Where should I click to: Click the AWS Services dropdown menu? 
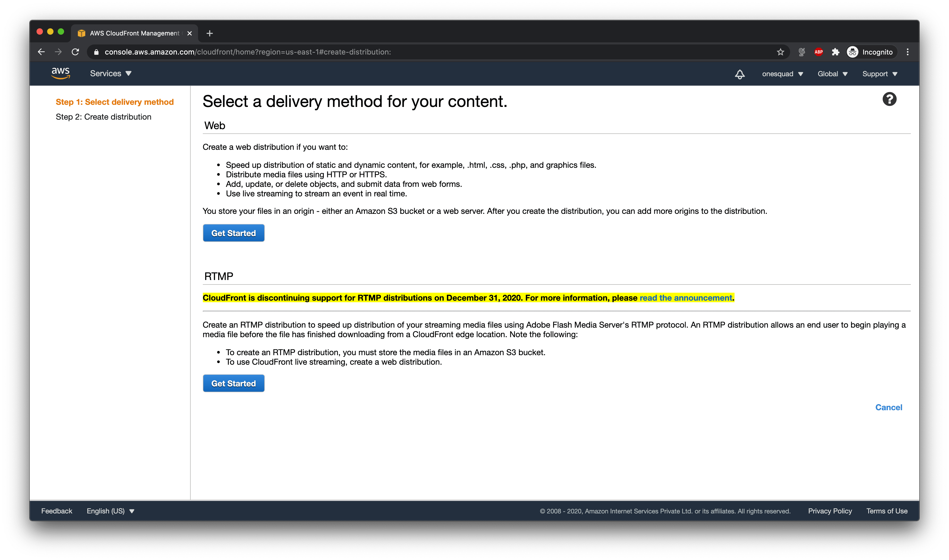pyautogui.click(x=112, y=73)
